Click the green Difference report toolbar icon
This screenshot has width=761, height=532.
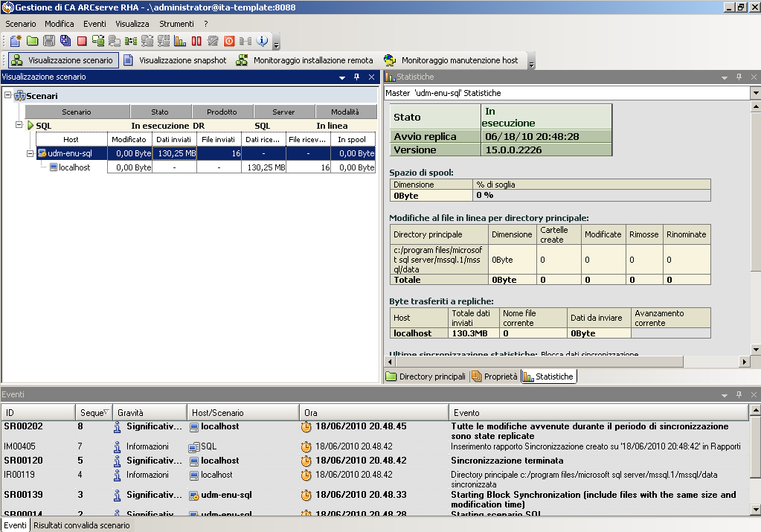(131, 41)
